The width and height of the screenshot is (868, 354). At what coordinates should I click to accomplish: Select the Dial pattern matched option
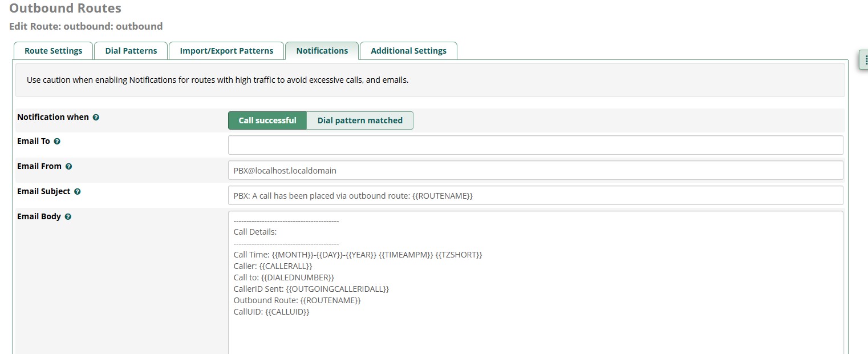click(x=360, y=120)
